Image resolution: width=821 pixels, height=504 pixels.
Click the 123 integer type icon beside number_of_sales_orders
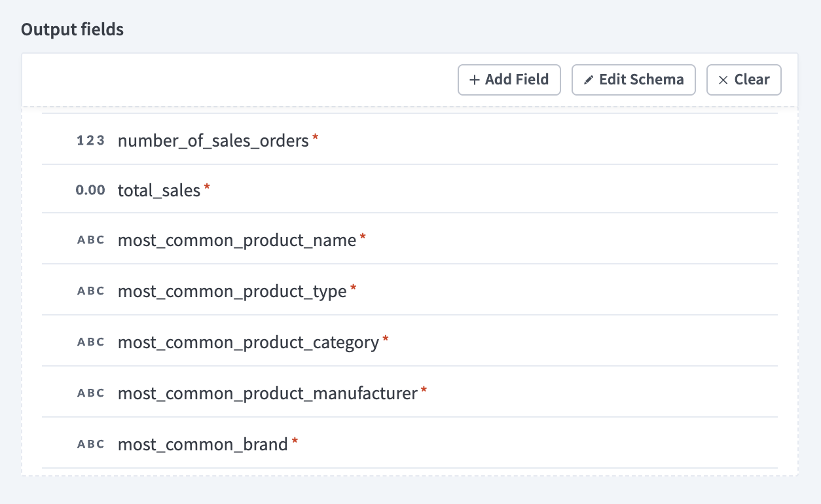click(x=90, y=140)
